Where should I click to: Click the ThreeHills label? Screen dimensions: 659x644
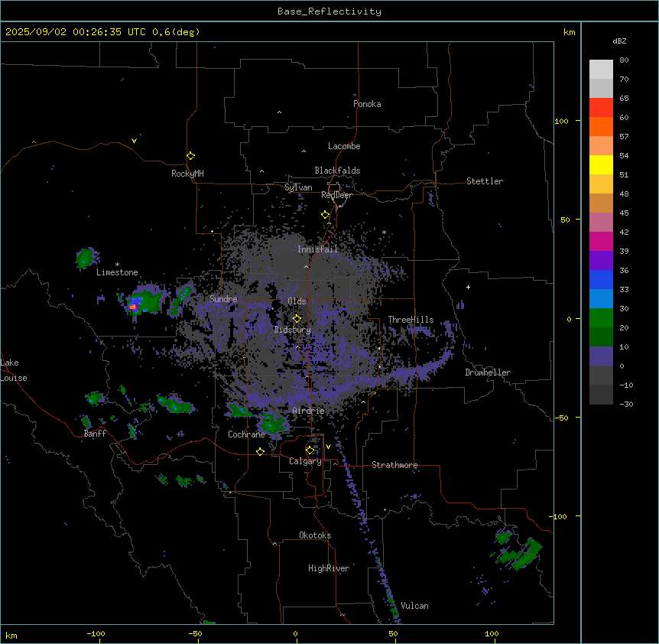pos(411,320)
